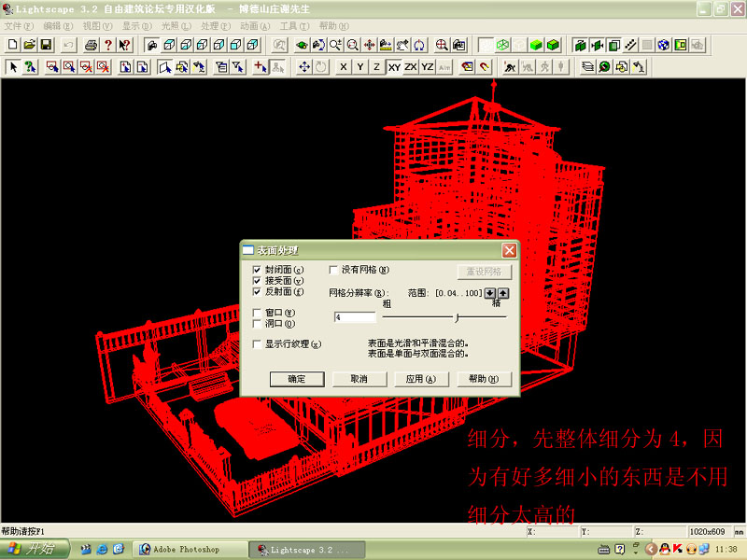Select the perspective camera view icon

tap(152, 45)
